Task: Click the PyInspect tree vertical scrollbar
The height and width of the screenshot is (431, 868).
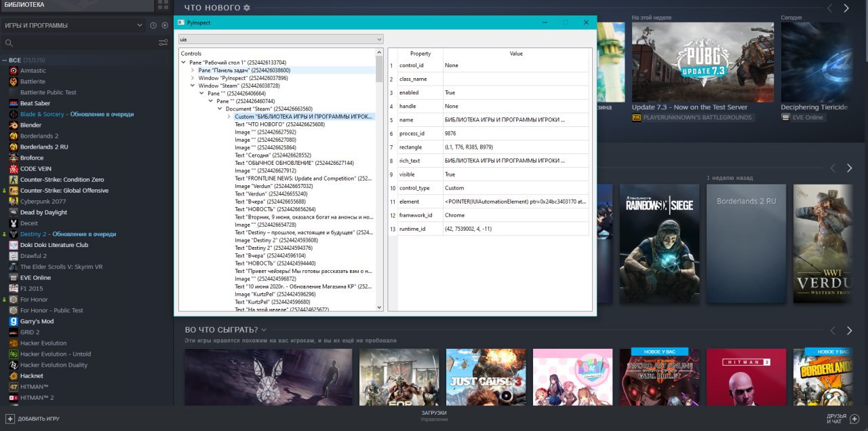Action: click(x=380, y=180)
